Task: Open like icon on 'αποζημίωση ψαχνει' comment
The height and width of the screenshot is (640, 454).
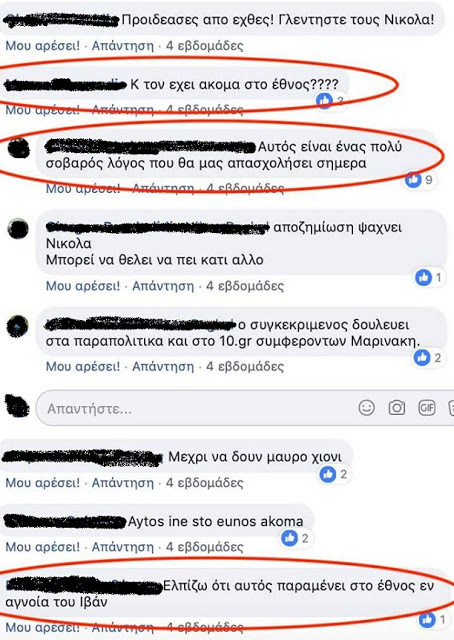Action: coord(423,278)
